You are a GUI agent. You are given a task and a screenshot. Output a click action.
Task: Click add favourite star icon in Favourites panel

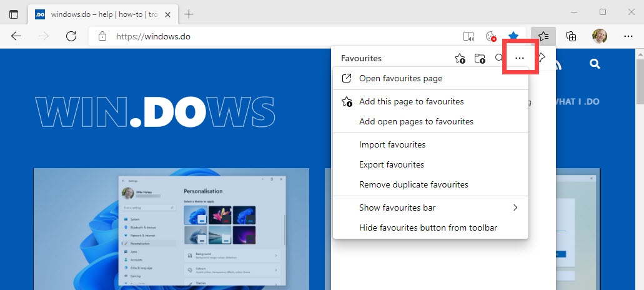(x=460, y=58)
